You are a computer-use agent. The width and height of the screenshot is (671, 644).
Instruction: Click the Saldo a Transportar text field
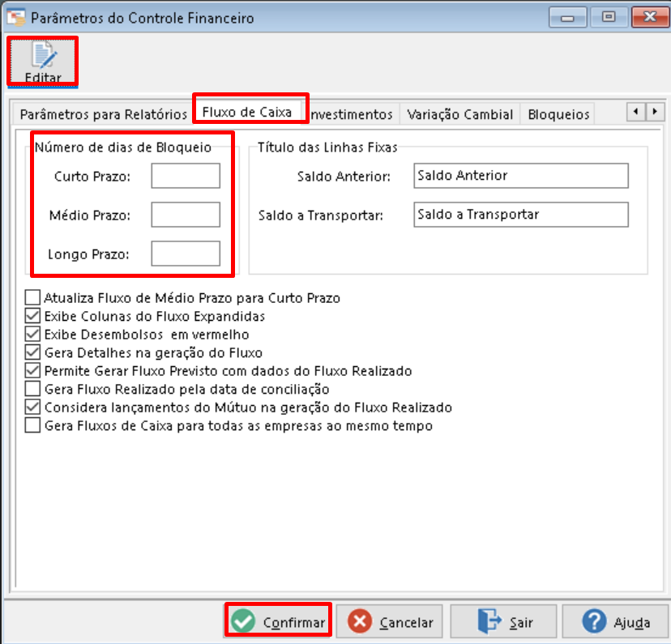[521, 215]
